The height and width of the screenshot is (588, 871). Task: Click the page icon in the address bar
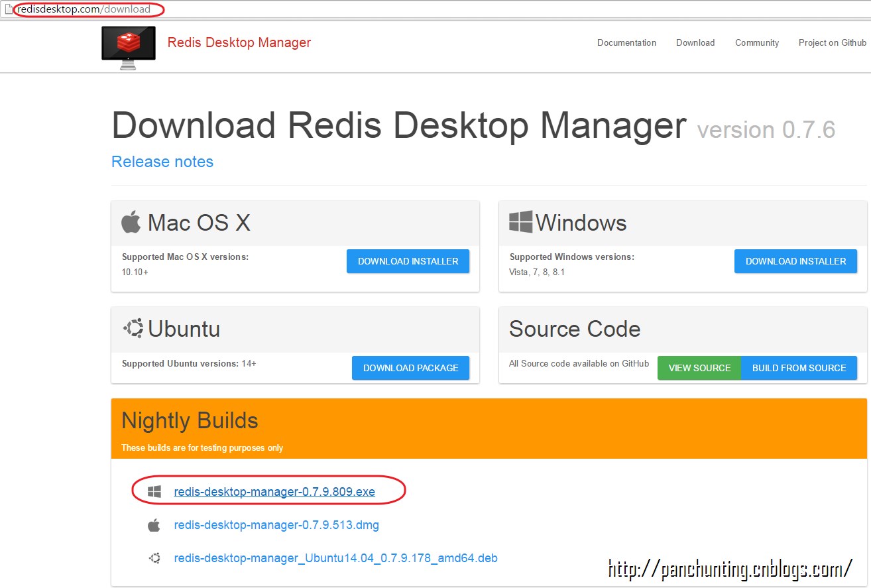(x=8, y=9)
